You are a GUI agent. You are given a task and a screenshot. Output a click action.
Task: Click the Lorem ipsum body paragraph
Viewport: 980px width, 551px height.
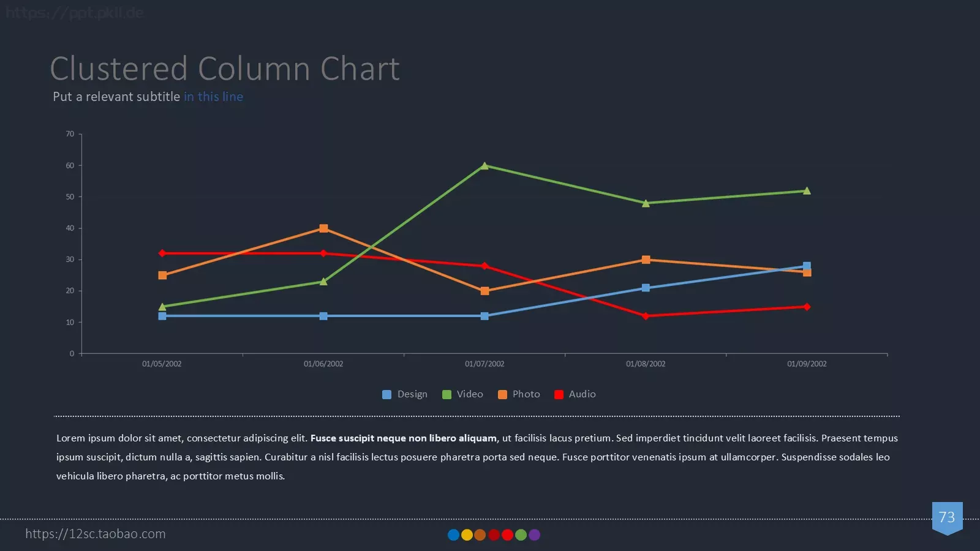(x=477, y=457)
